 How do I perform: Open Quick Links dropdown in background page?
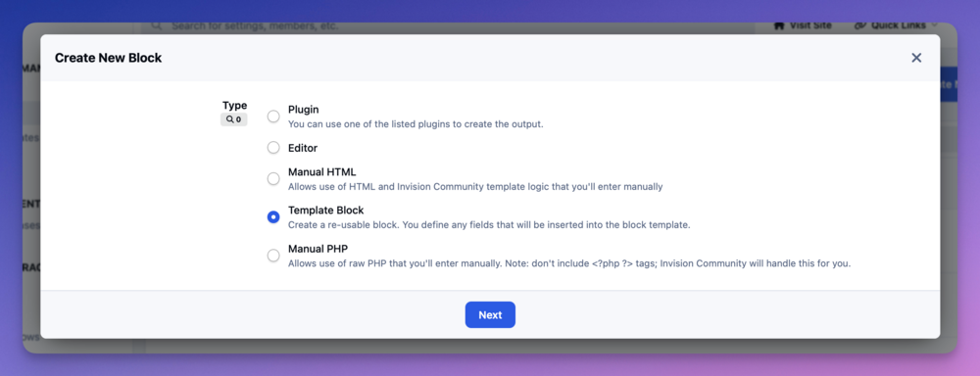click(897, 25)
